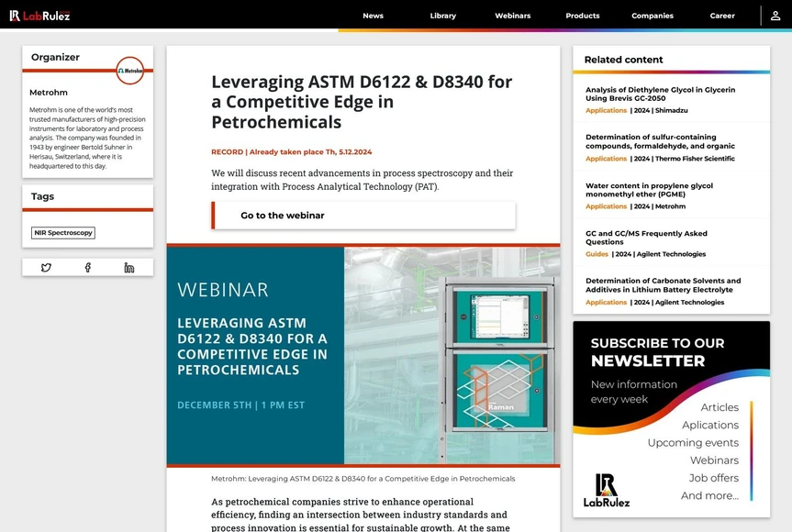Select the NIR Spectroscopy tag

click(63, 233)
